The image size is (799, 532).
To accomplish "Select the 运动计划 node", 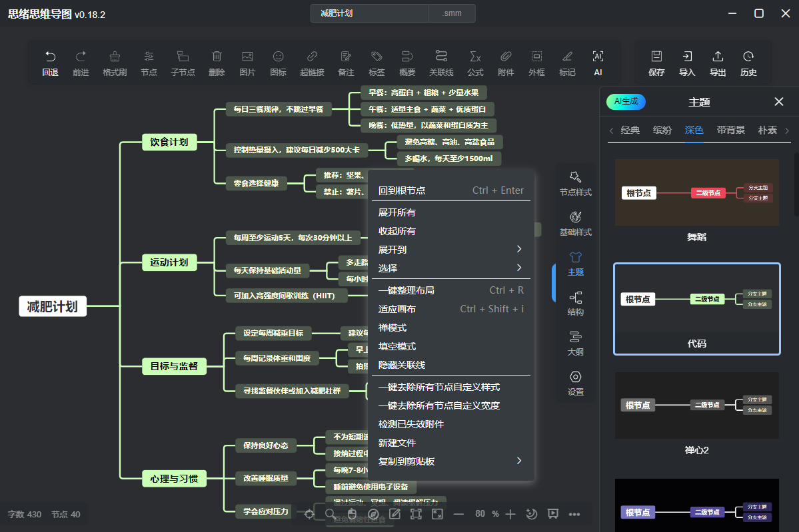I will click(x=169, y=263).
